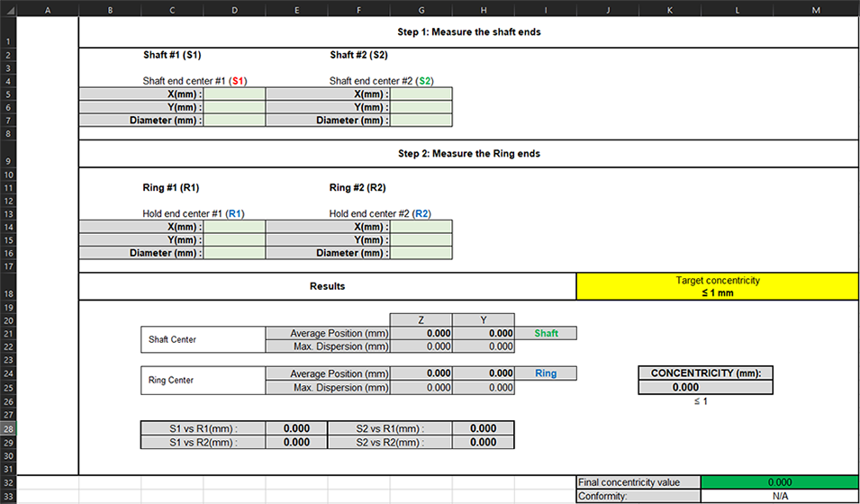
Task: Select the S2 vs R2 result value
Action: pyautogui.click(x=483, y=442)
